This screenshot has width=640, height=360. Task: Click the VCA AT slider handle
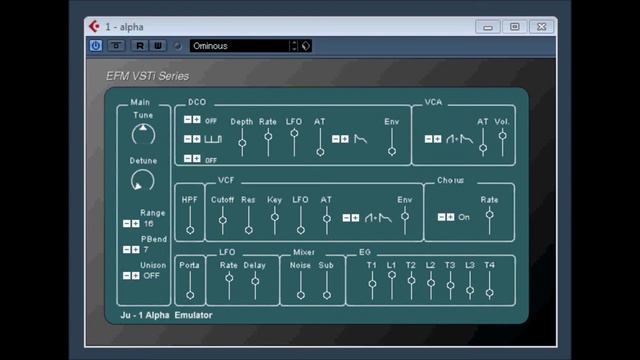point(483,148)
